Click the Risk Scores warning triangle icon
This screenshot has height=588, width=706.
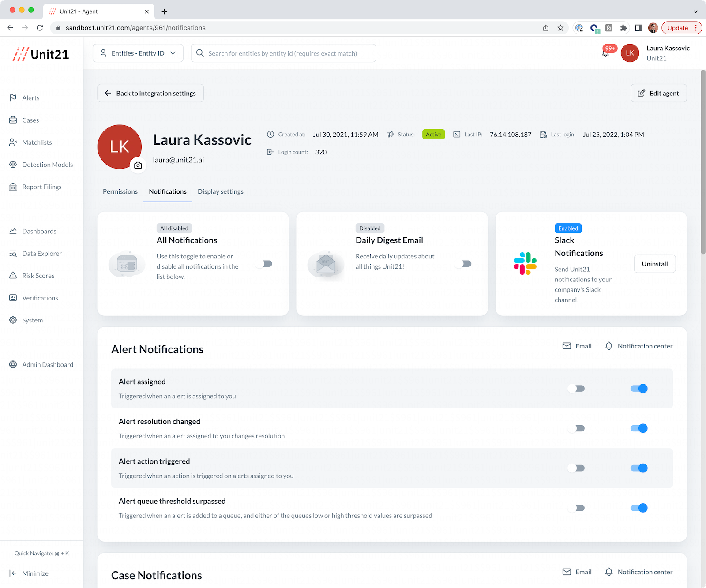(13, 275)
